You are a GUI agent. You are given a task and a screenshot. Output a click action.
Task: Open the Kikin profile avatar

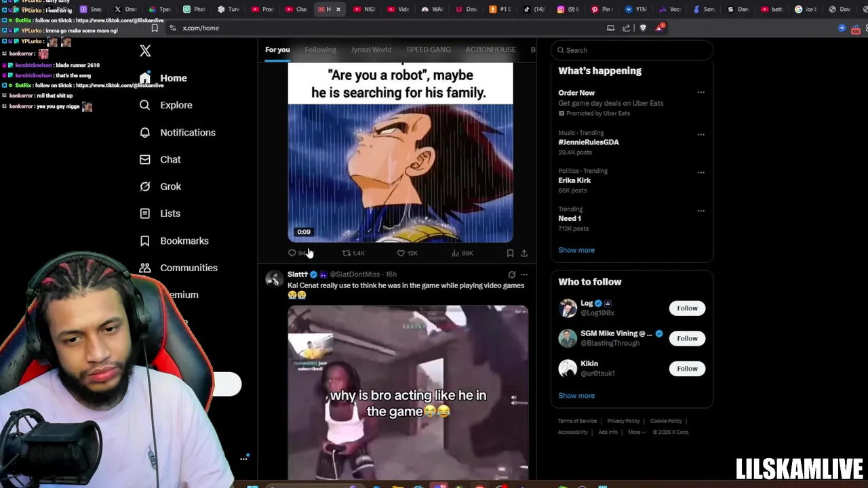tap(568, 368)
